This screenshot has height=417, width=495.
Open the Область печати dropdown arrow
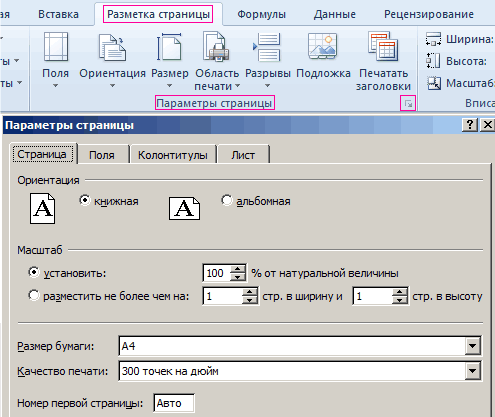(237, 86)
